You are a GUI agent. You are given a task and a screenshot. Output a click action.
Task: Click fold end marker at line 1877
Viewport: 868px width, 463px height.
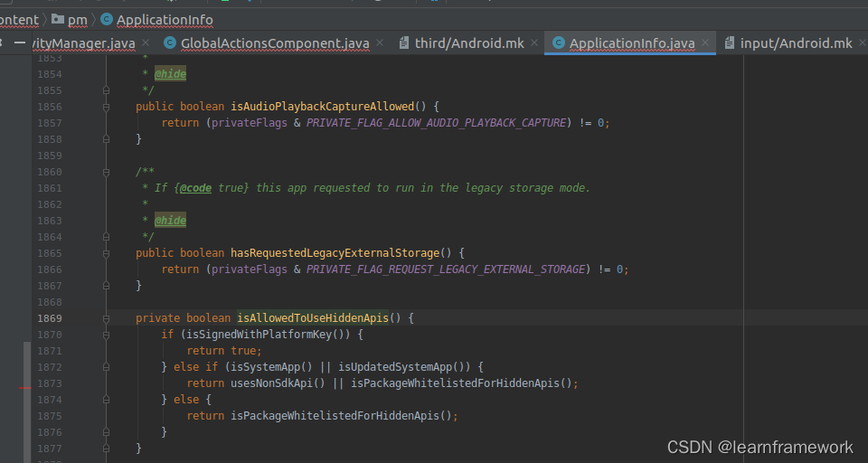point(107,449)
